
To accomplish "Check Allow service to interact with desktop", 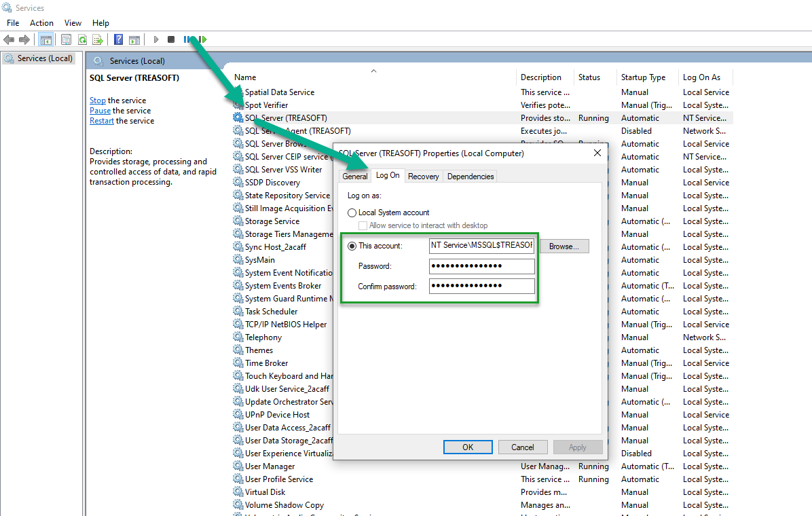I will click(x=363, y=226).
